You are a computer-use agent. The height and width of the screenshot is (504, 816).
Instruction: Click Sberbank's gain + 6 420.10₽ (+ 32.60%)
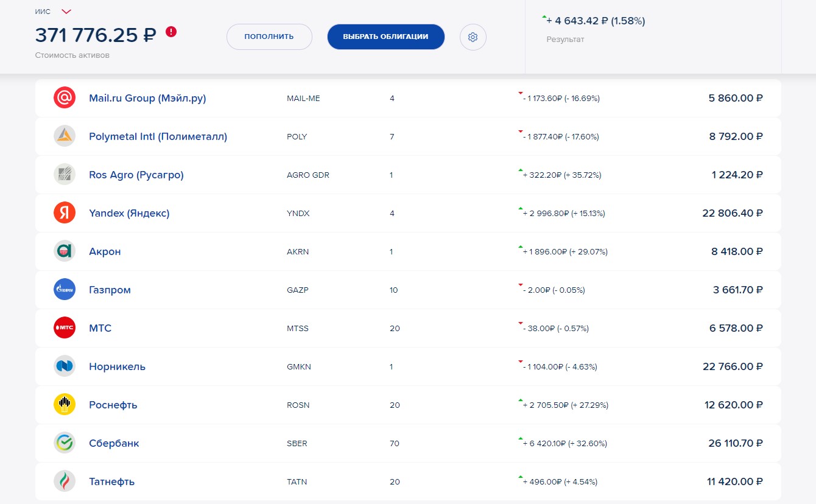point(565,443)
